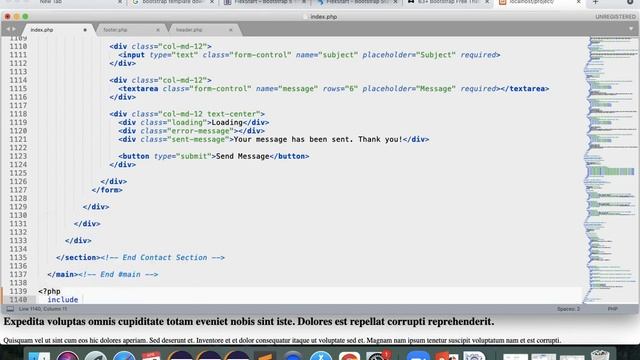Click the placeholder "Message" attribute value
This screenshot has height=360, width=640.
pos(436,89)
